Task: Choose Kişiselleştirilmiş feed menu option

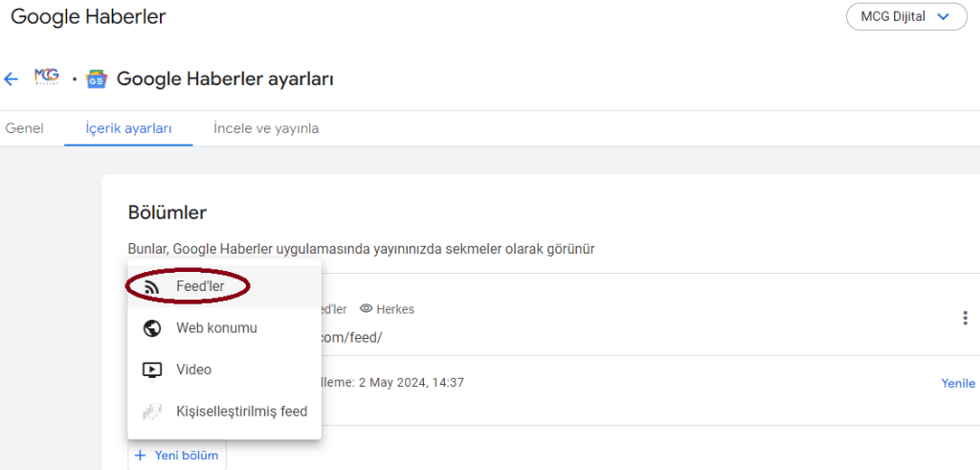Action: pyautogui.click(x=224, y=412)
